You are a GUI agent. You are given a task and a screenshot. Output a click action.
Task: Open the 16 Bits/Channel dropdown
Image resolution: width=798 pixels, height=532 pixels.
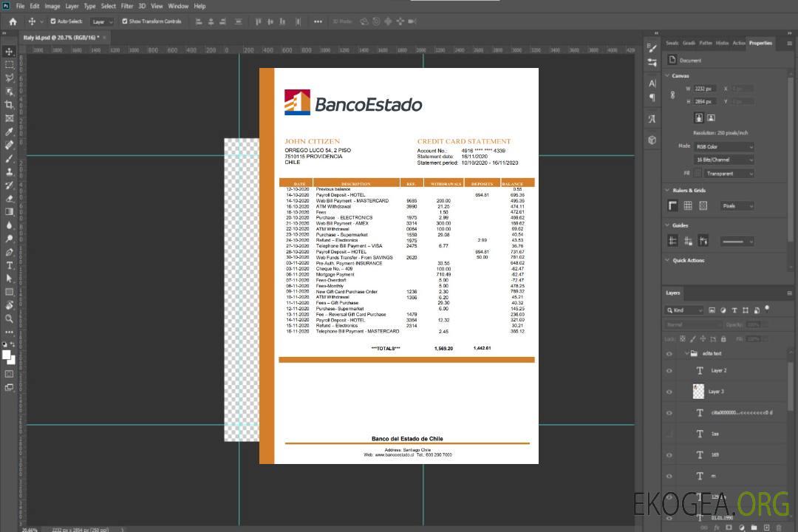tap(723, 160)
